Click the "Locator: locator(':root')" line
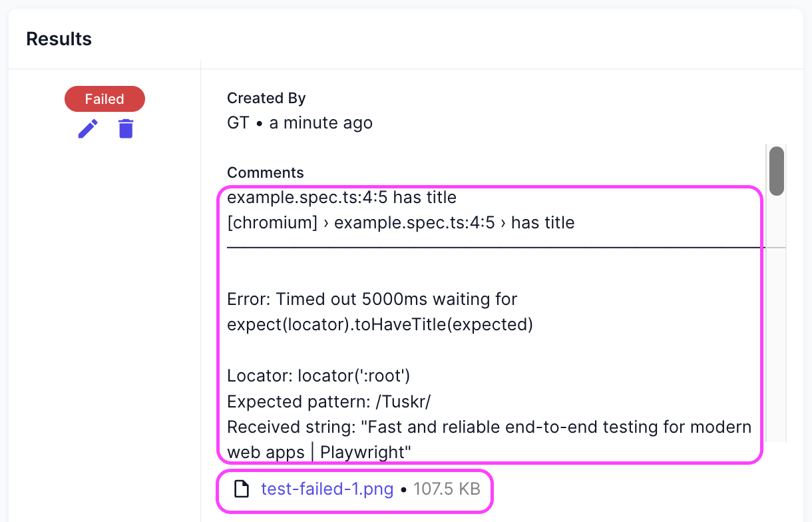This screenshot has width=812, height=522. (x=318, y=376)
